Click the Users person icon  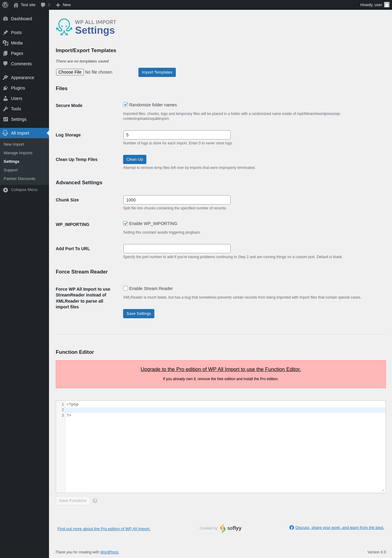(6, 98)
